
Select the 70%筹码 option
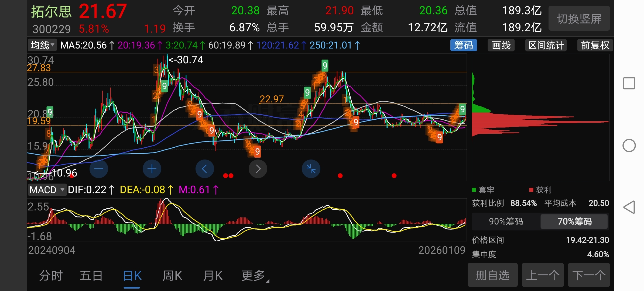574,221
